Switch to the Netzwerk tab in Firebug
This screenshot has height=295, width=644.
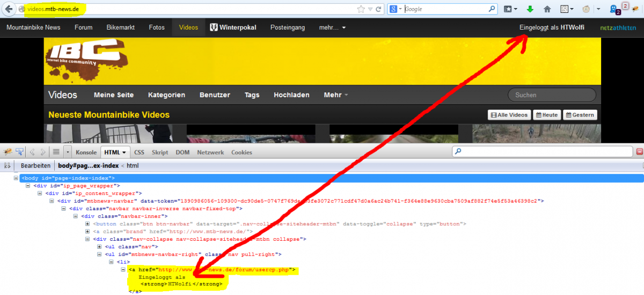pos(210,153)
